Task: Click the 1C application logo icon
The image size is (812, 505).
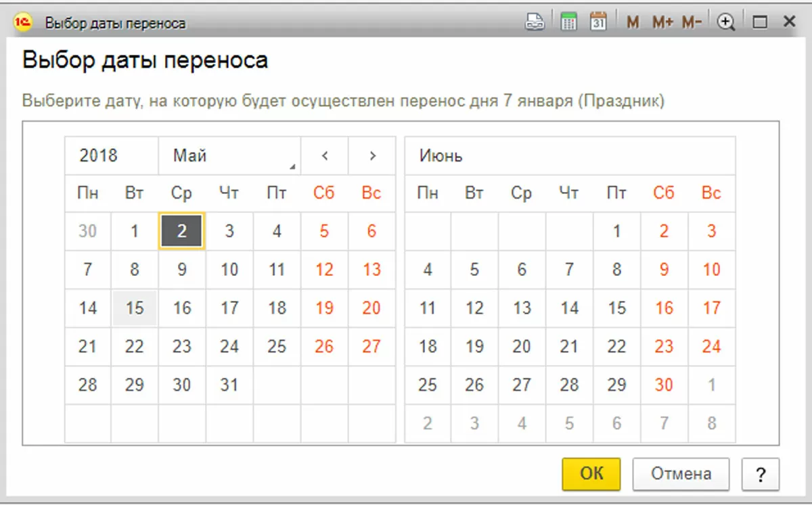Action: [23, 22]
